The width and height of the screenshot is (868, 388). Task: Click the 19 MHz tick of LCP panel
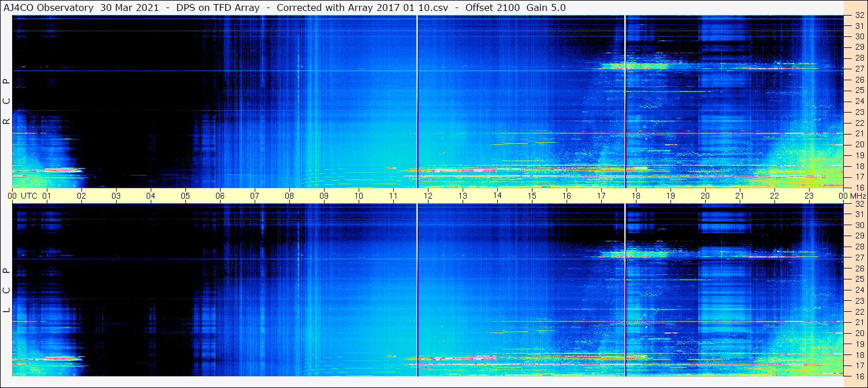pos(859,344)
